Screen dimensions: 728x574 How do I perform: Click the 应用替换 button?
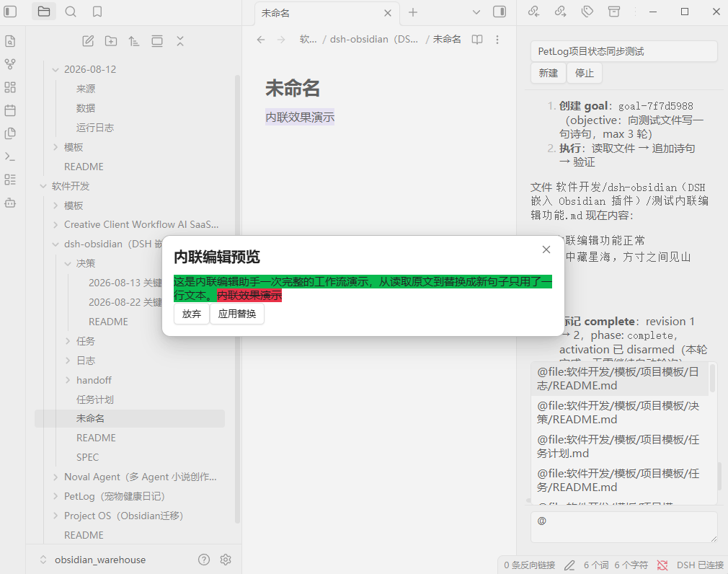coord(237,314)
